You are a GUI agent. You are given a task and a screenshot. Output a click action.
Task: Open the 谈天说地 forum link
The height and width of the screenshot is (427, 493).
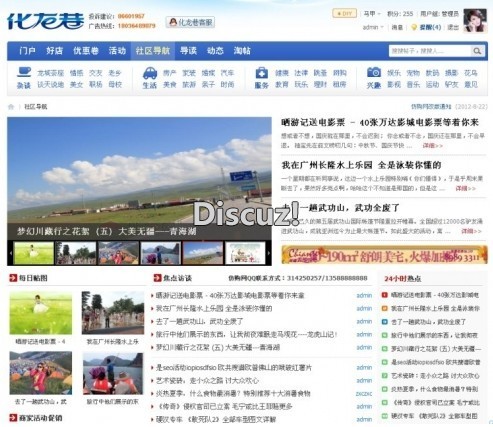50,85
